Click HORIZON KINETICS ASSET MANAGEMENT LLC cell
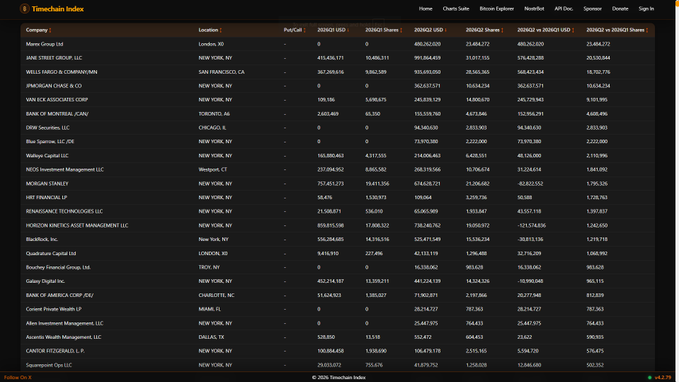This screenshot has width=679, height=382. coord(77,225)
